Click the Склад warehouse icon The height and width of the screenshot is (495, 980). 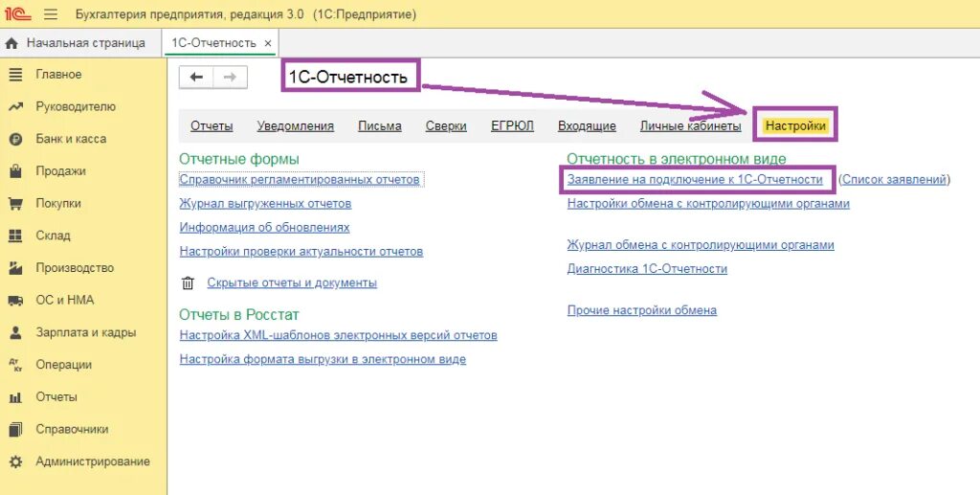pyautogui.click(x=15, y=236)
